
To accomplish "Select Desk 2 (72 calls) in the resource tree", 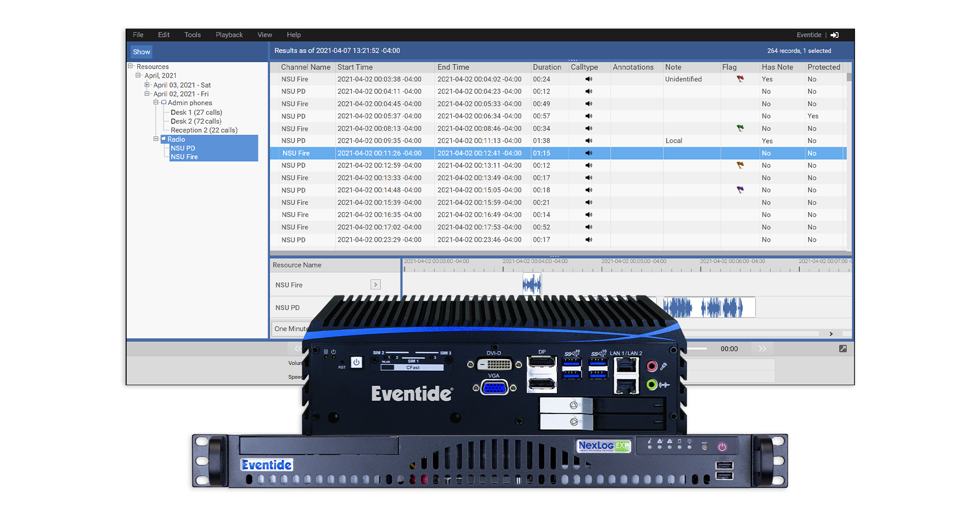I will click(x=196, y=121).
